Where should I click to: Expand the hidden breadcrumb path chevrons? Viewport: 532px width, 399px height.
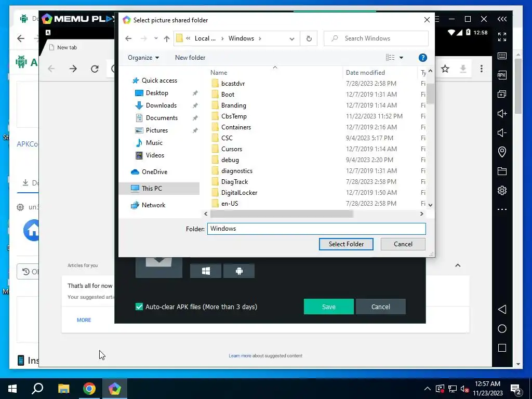coord(188,38)
